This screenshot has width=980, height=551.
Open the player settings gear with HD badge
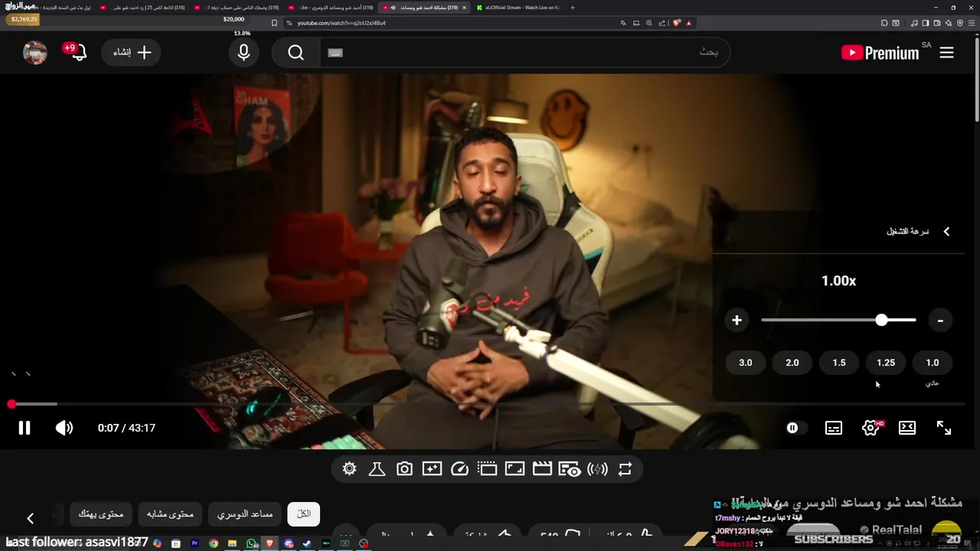871,428
